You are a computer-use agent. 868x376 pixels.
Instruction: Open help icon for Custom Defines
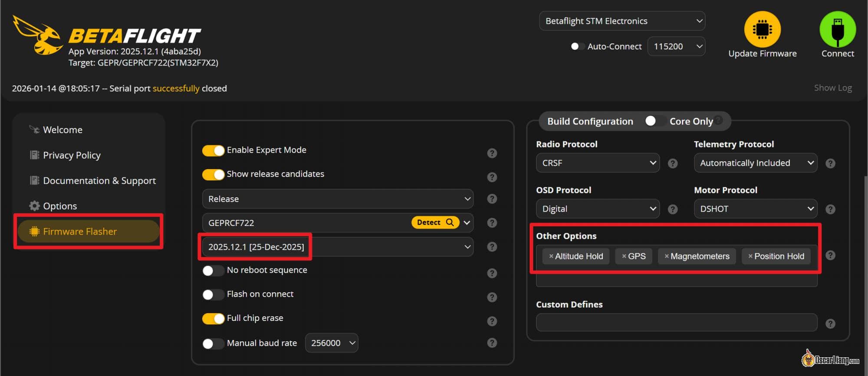(830, 324)
